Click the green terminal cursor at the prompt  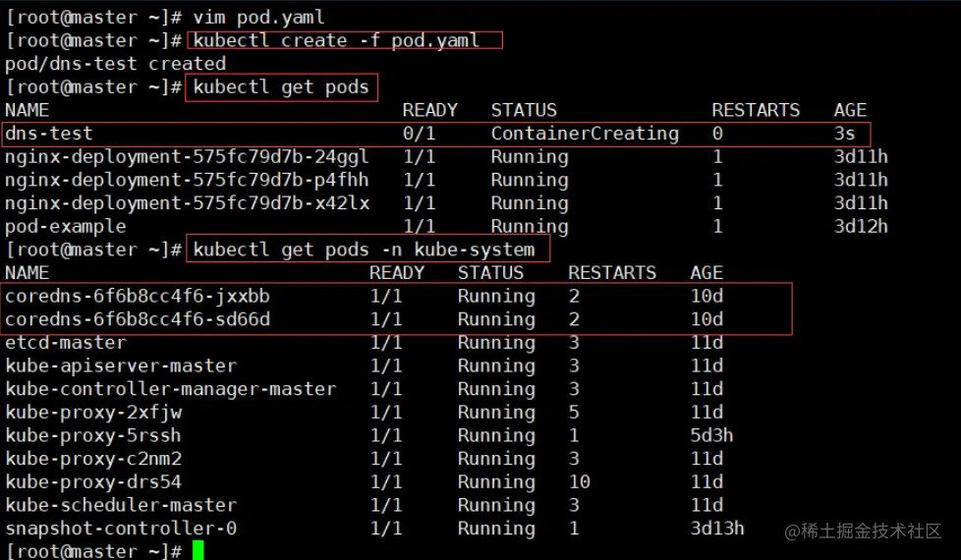pos(198,550)
